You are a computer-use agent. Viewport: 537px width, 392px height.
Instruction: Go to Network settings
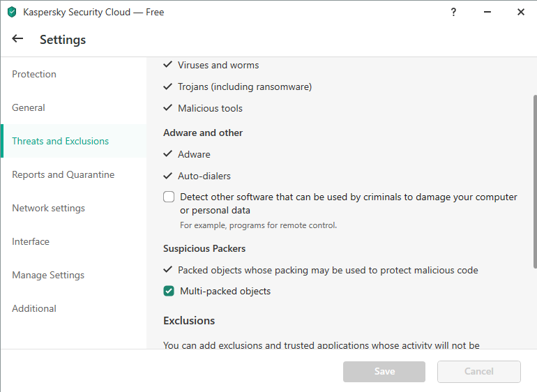coord(48,208)
